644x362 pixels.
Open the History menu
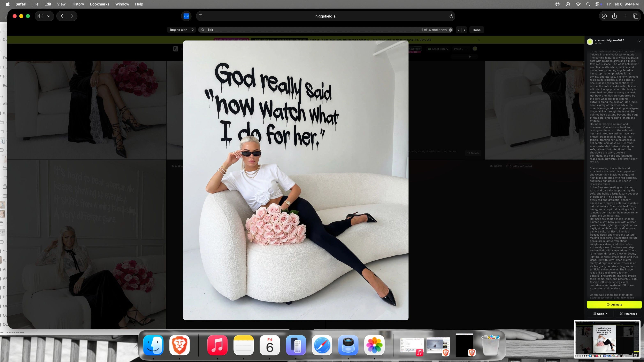(77, 4)
